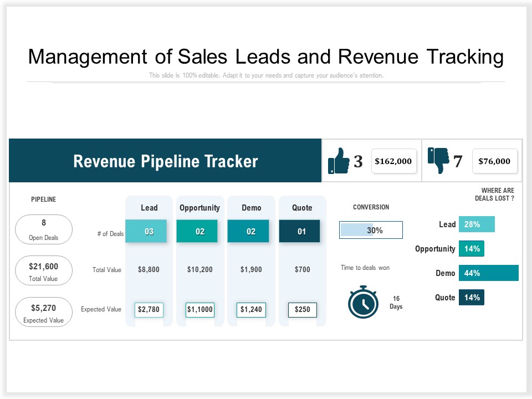
Task: Click the 'Total Value' row label beside $8,800
Action: [107, 270]
